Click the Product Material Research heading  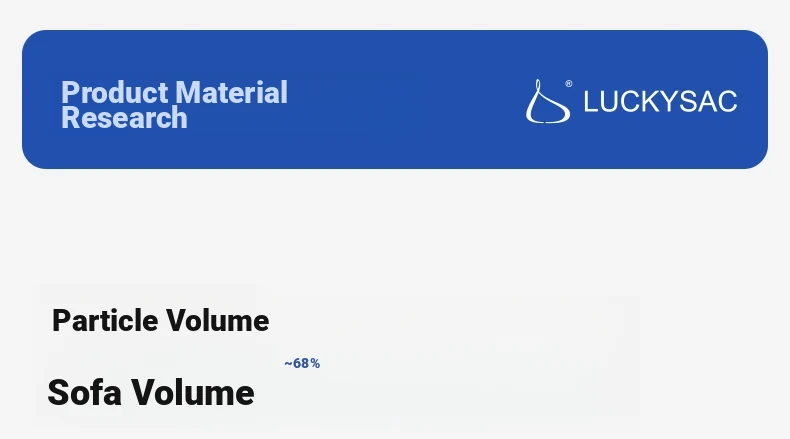point(174,105)
